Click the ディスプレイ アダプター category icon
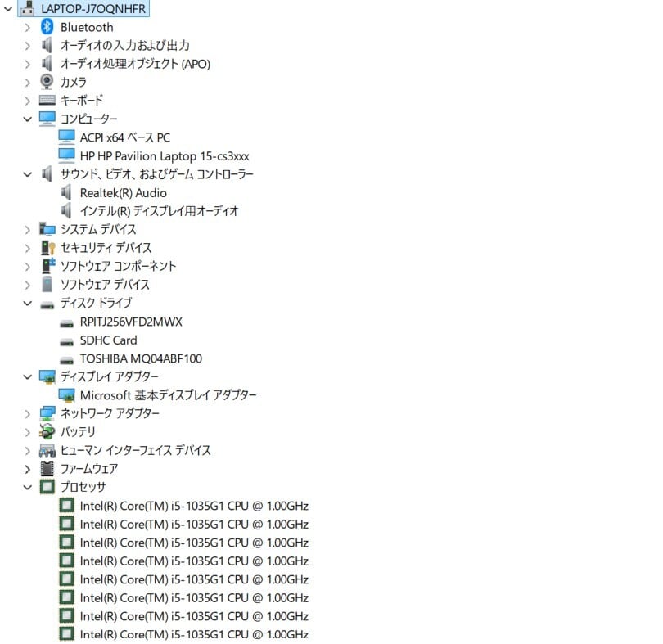 tap(47, 376)
